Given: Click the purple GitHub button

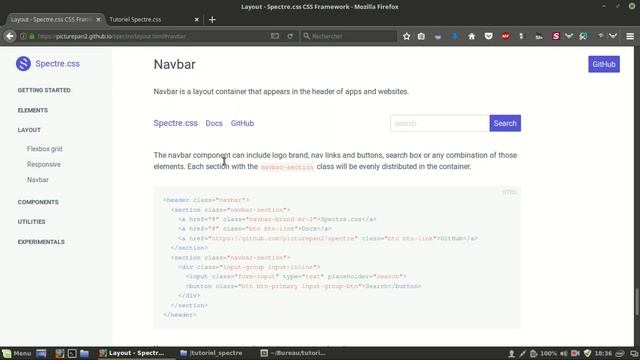Looking at the screenshot, I should pyautogui.click(x=604, y=64).
